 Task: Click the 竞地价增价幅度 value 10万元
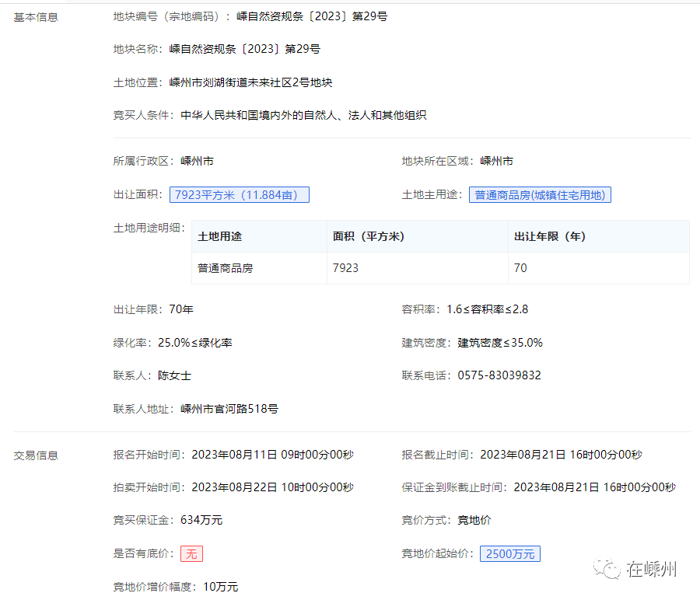pyautogui.click(x=221, y=587)
